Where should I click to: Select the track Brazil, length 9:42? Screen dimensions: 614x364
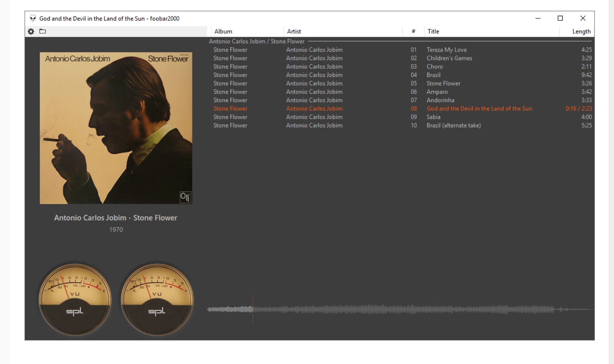click(401, 75)
